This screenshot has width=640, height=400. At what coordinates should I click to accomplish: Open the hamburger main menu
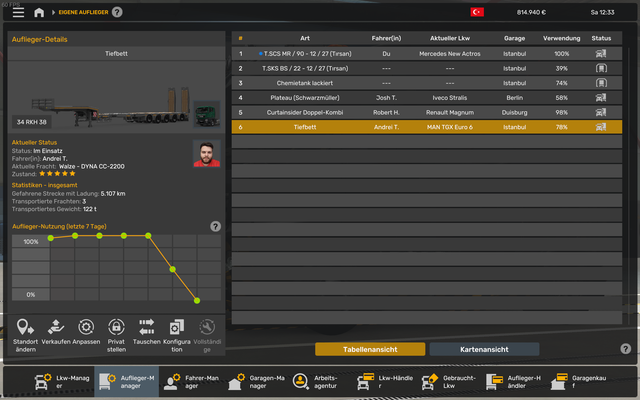point(18,12)
